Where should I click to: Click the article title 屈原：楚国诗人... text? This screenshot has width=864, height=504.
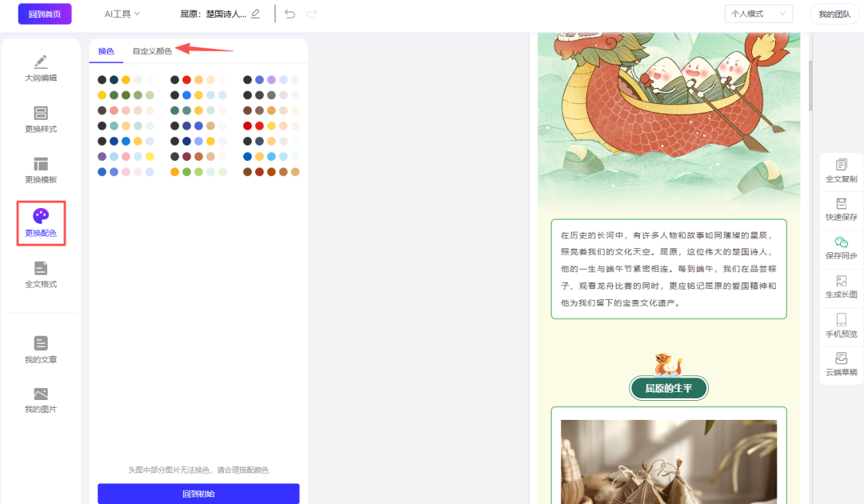tap(213, 14)
